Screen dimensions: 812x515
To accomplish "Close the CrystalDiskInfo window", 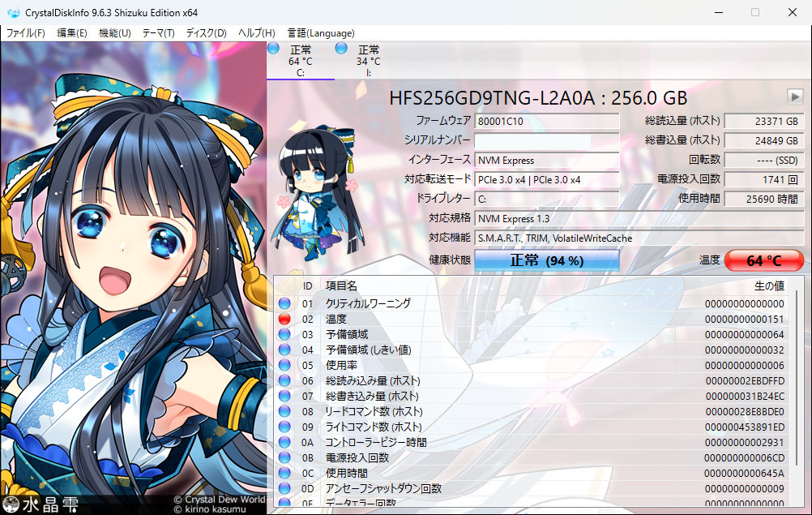I will click(793, 12).
